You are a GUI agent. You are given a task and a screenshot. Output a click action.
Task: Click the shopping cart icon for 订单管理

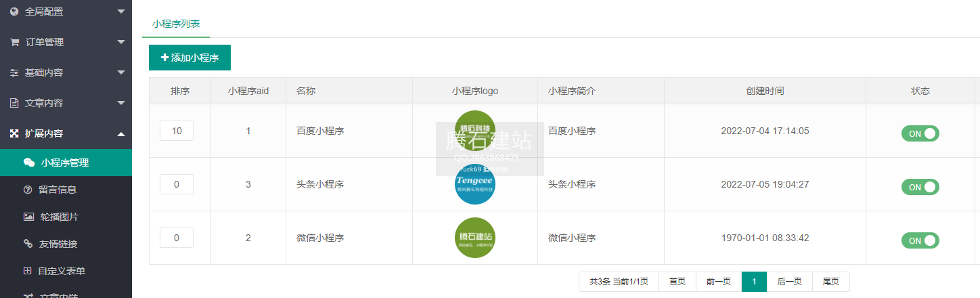[14, 42]
